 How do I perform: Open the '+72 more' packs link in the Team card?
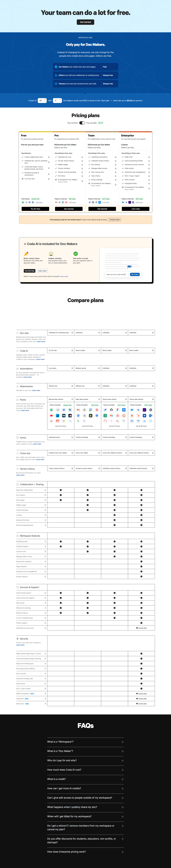(106, 203)
